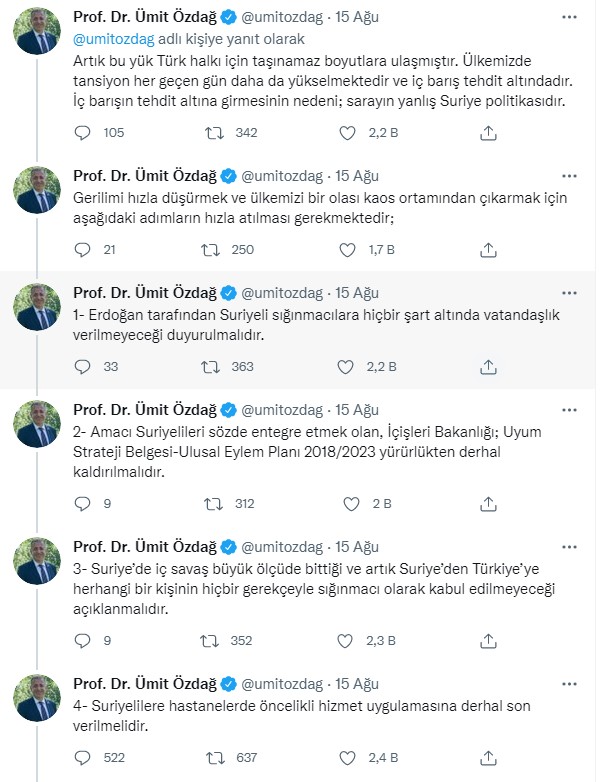The height and width of the screenshot is (782, 603).
Task: Open the 15 Ağu timestamp on the '4- Suriyelilere' tweet
Action: click(x=357, y=683)
